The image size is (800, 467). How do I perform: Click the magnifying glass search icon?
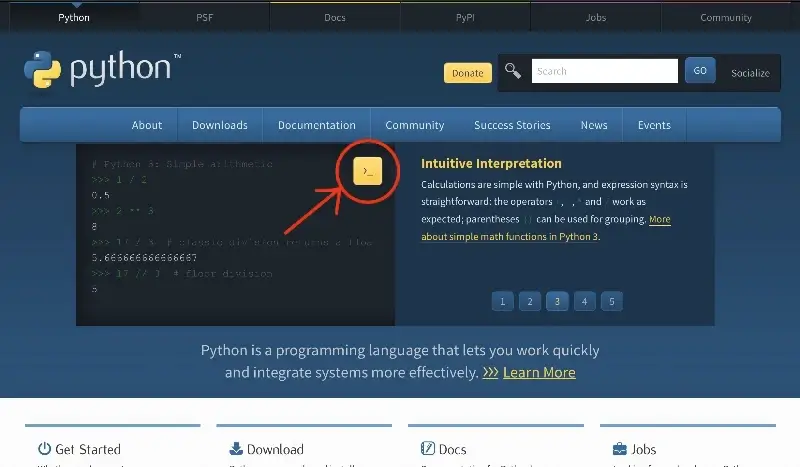513,71
